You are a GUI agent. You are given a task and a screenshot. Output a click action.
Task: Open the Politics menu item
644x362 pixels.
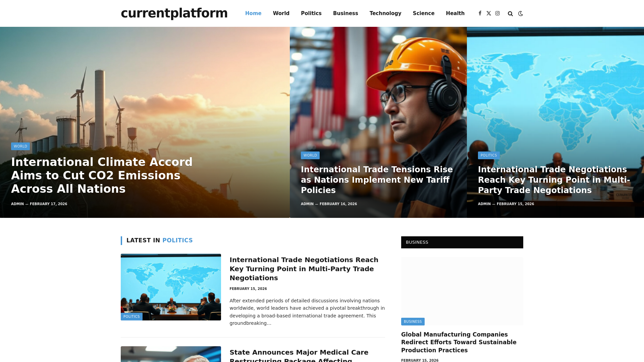(x=311, y=13)
